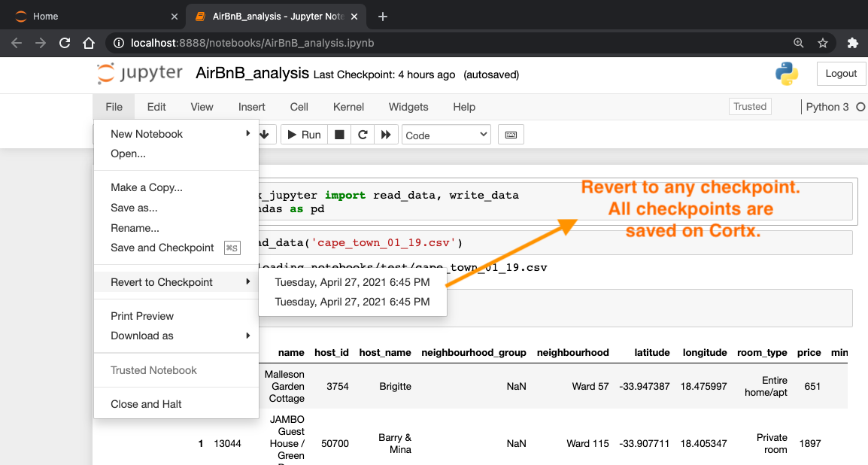Click the Last Checkpoint: 4 hours ago text
Image resolution: width=868 pixels, height=465 pixels.
click(x=384, y=74)
